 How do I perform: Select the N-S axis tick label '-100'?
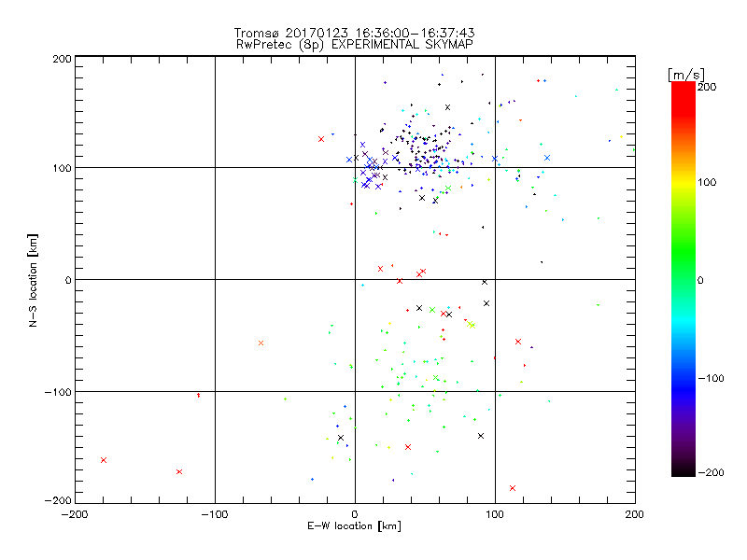pyautogui.click(x=58, y=392)
